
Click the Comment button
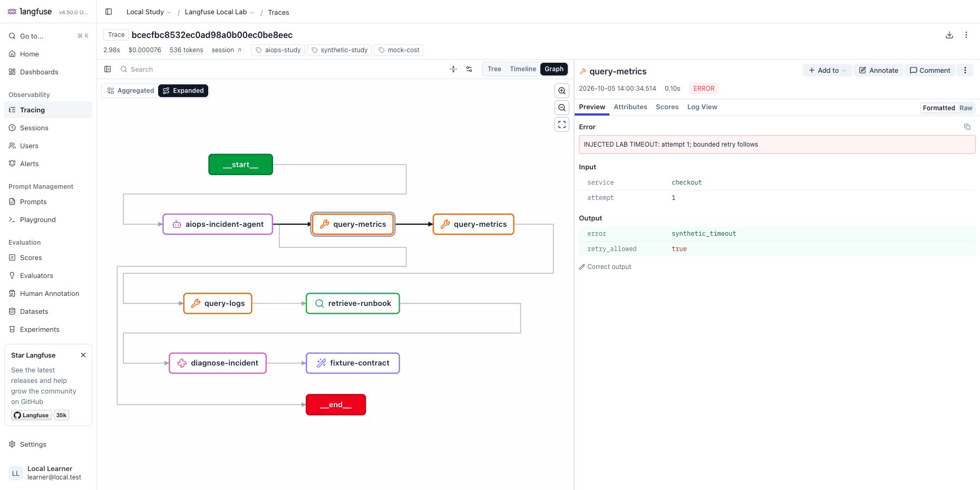coord(930,70)
